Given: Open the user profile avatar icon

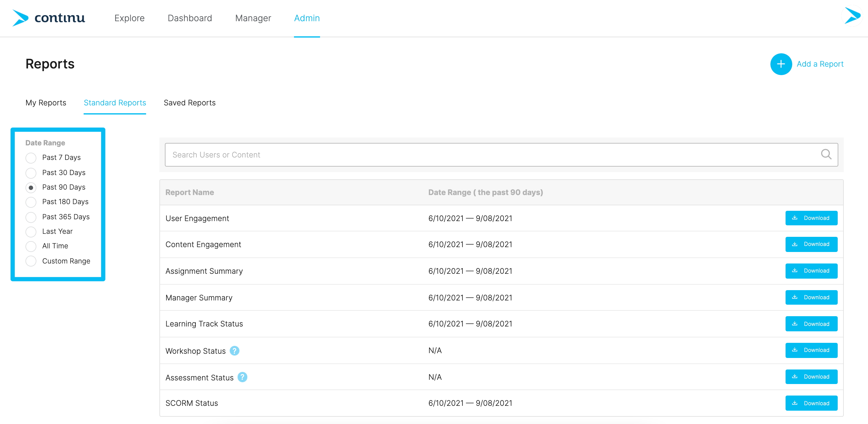Looking at the screenshot, I should pyautogui.click(x=852, y=15).
